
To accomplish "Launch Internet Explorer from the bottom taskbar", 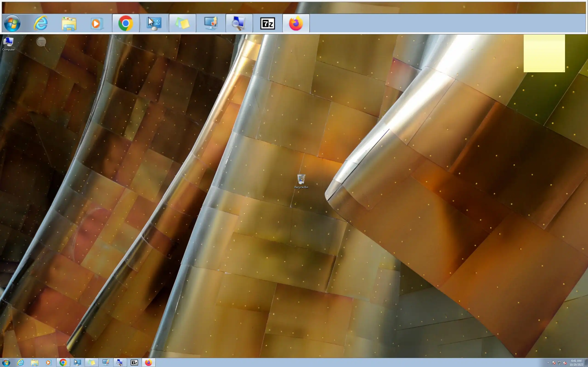I will pos(21,363).
